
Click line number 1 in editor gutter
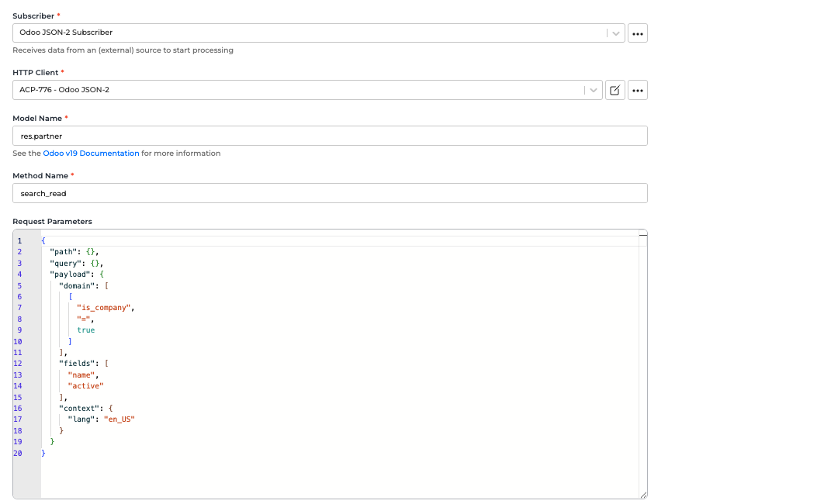19,241
